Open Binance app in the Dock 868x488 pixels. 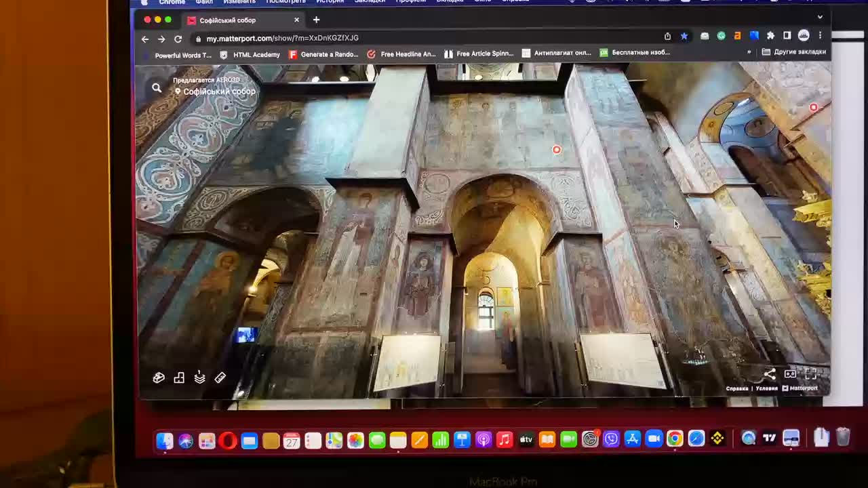(x=717, y=439)
